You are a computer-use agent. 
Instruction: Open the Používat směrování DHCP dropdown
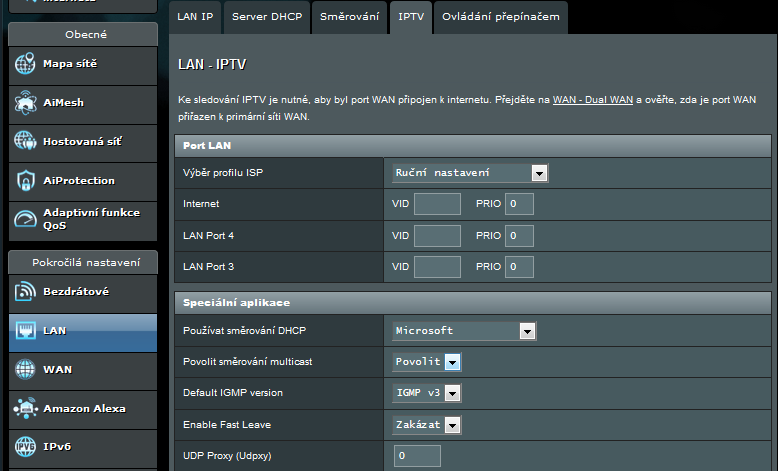[464, 330]
